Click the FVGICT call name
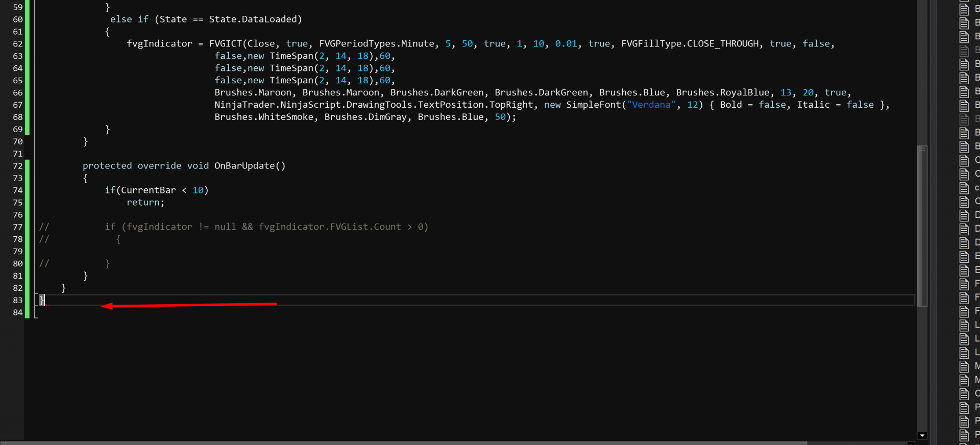This screenshot has height=445, width=980. pos(225,44)
